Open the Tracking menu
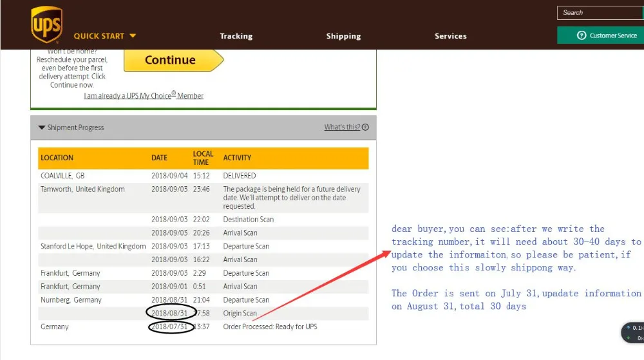The height and width of the screenshot is (360, 644). coord(236,36)
